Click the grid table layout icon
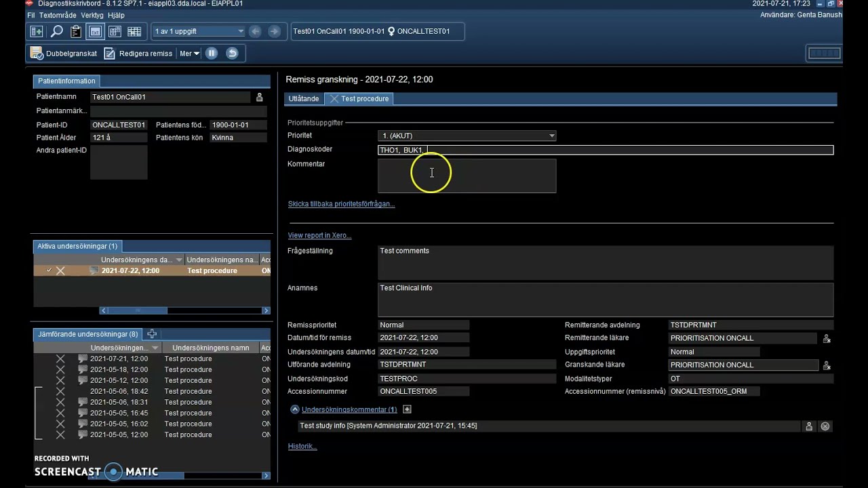Viewport: 868px width, 488px height. coord(134,31)
